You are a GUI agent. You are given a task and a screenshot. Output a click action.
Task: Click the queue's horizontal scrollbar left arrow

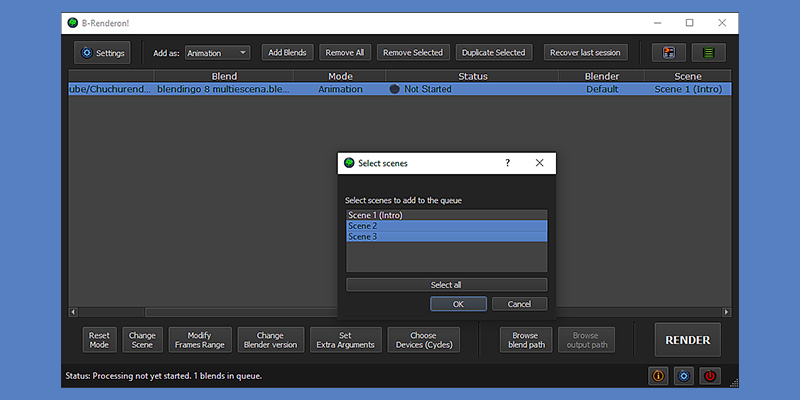[x=72, y=312]
